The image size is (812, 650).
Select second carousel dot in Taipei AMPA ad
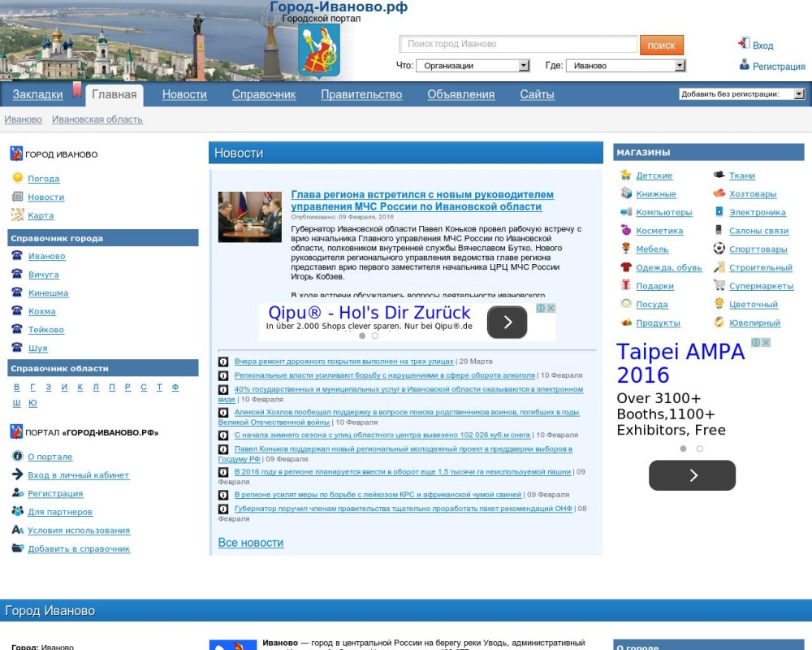tap(700, 448)
